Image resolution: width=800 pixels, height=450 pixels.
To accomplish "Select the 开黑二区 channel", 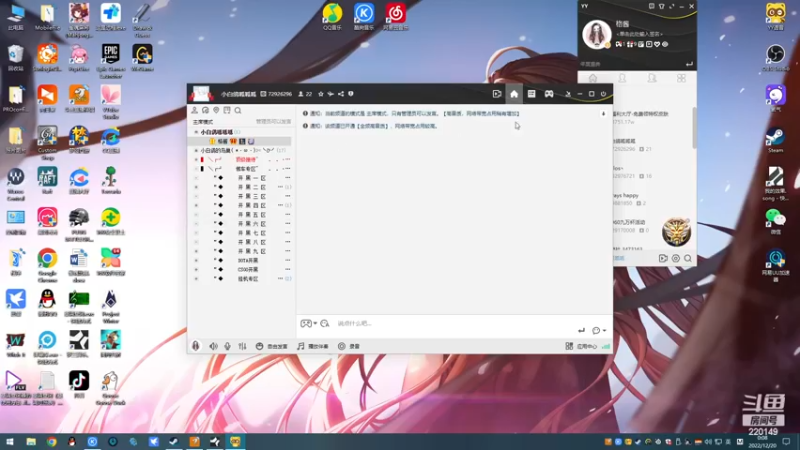I will (252, 187).
